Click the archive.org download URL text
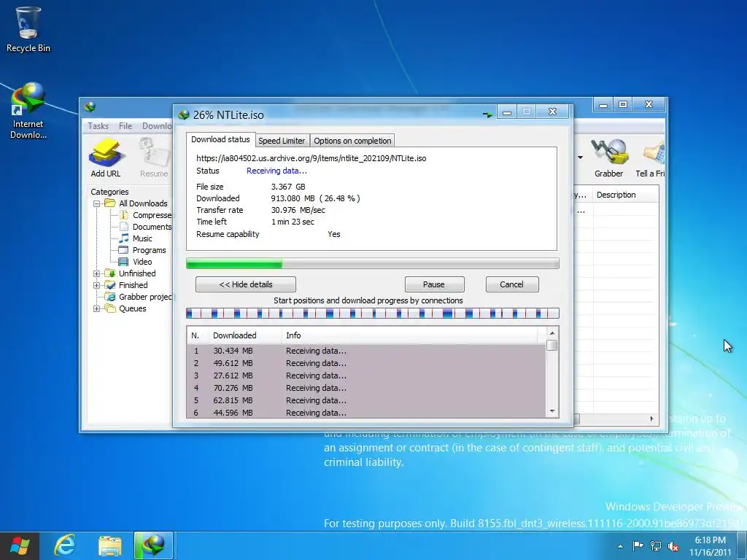Screen dimensions: 747x560 (311, 158)
